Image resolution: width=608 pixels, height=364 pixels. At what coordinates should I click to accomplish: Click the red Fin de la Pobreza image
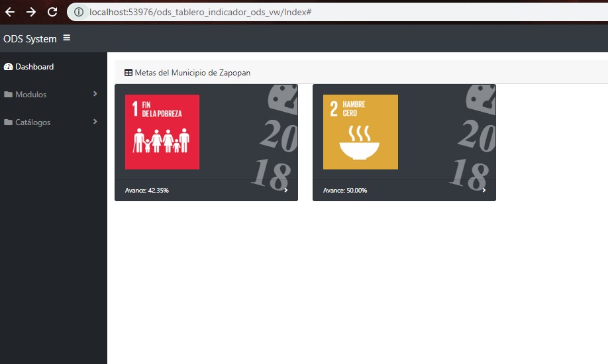point(162,132)
